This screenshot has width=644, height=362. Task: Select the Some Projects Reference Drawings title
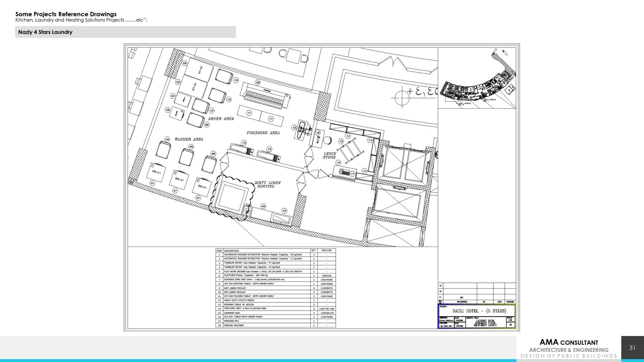click(x=66, y=14)
